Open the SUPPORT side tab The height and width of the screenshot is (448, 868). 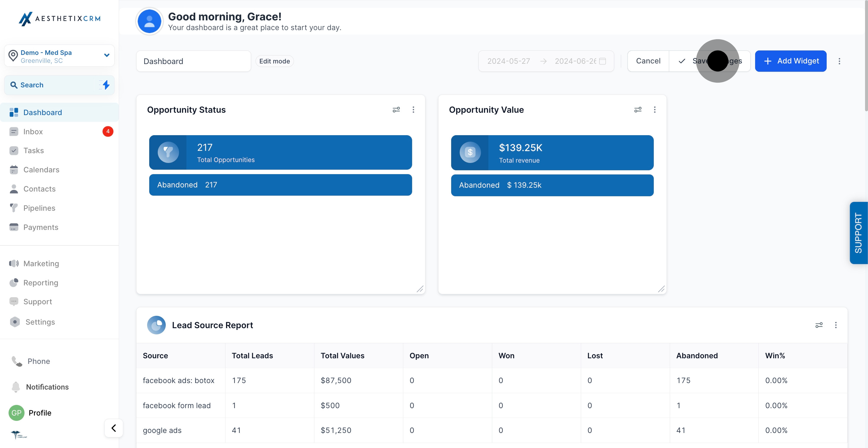coord(858,233)
